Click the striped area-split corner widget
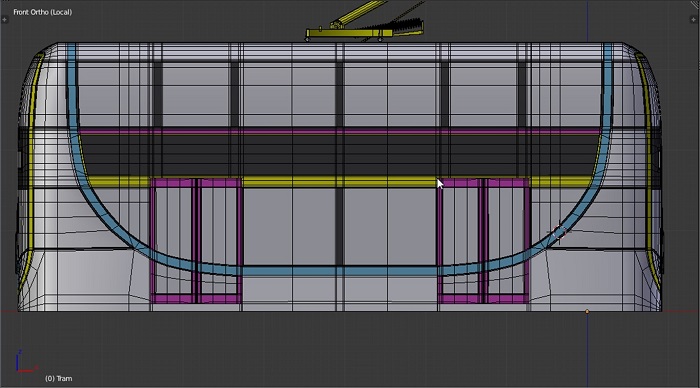This screenshot has width=700, height=388. pos(695,4)
